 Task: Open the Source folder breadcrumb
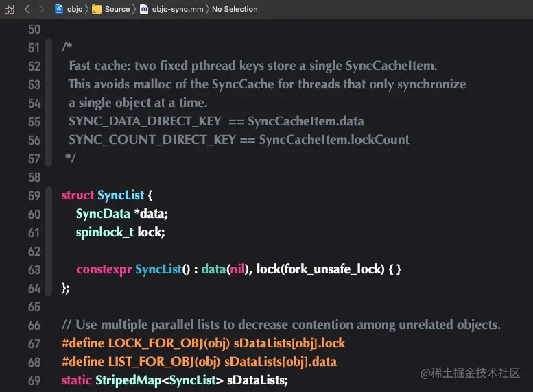pos(117,9)
